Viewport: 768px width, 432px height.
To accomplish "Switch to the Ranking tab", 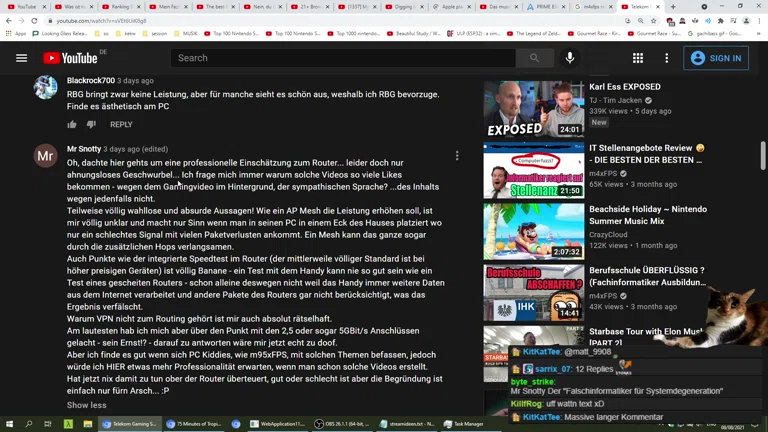I will (120, 7).
